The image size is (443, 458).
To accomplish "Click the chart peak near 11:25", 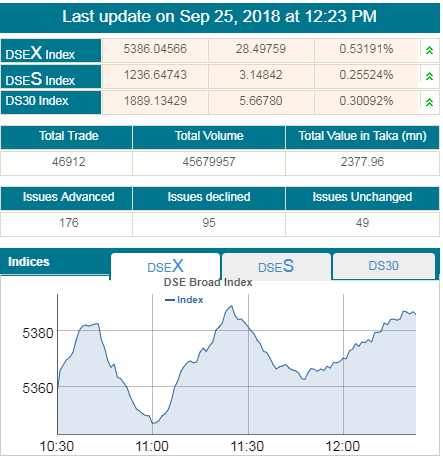I will (232, 306).
